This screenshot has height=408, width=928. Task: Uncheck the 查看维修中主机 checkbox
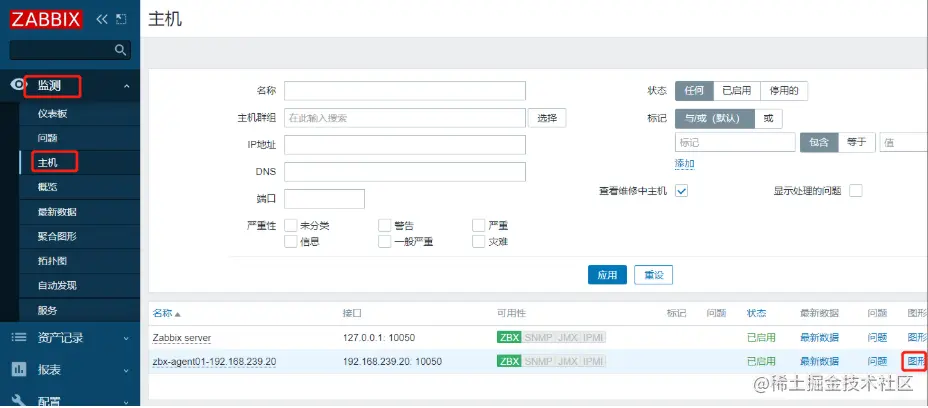[682, 191]
